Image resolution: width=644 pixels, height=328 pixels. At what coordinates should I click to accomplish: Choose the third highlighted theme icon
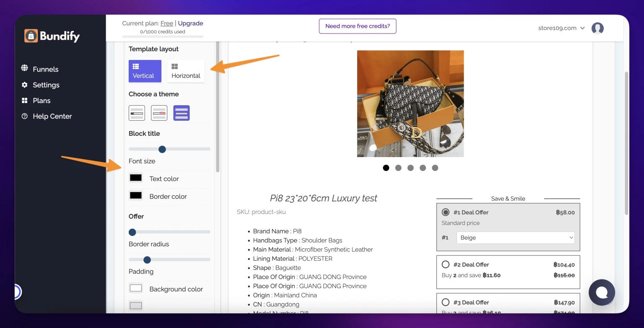[182, 113]
